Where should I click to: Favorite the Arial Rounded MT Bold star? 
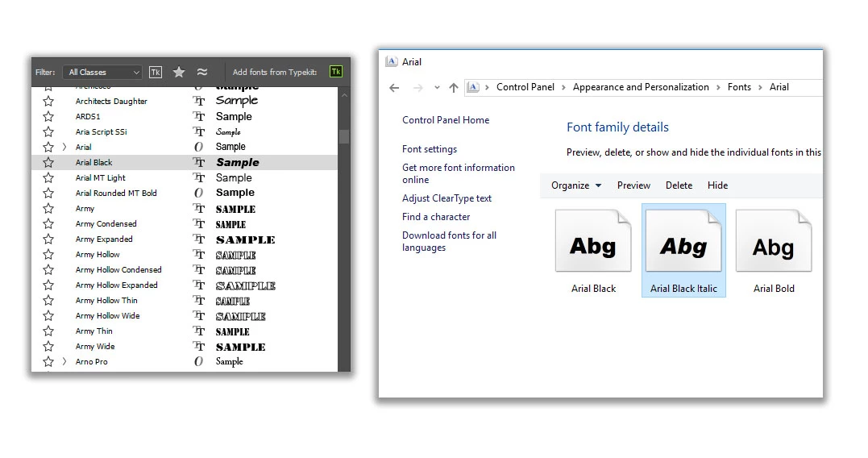(48, 194)
